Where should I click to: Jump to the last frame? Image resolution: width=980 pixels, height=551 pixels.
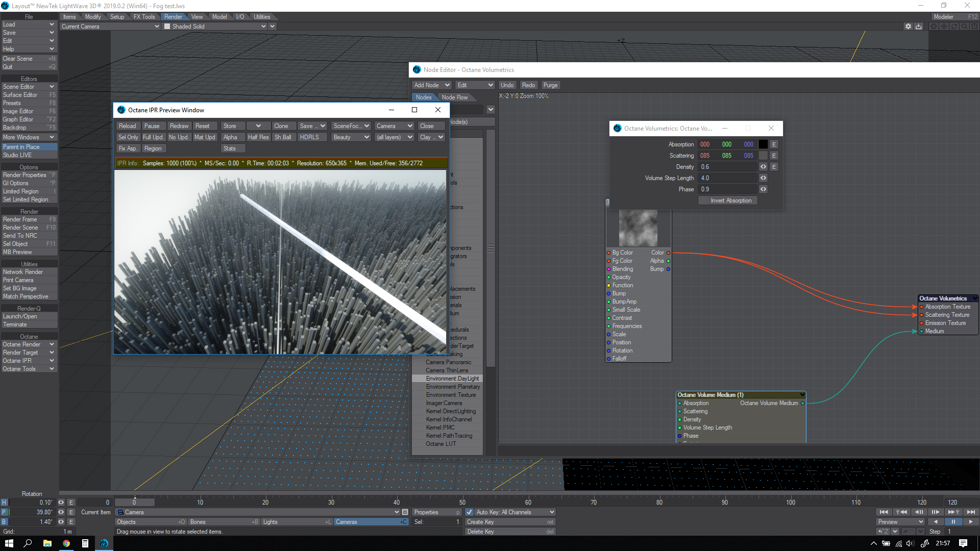pos(970,512)
